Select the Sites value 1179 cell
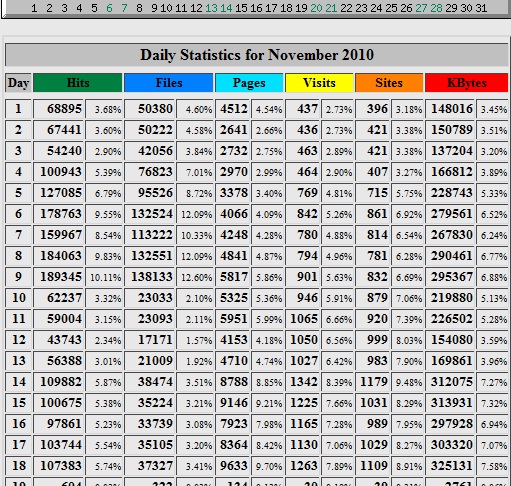 point(373,382)
